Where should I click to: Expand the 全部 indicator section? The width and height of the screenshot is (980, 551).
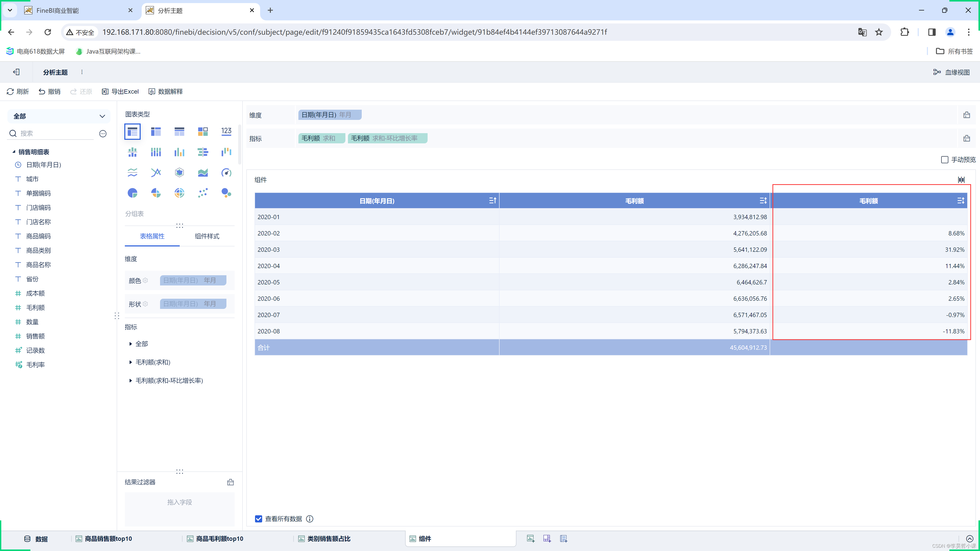click(x=130, y=344)
